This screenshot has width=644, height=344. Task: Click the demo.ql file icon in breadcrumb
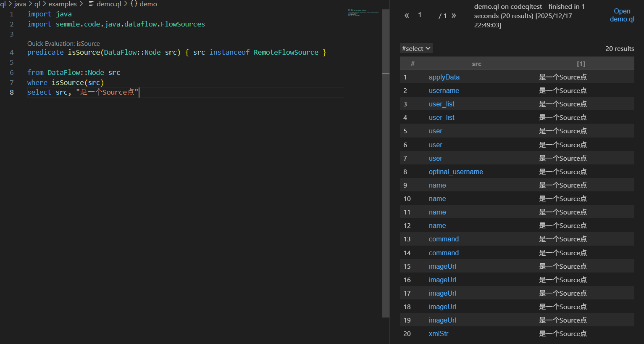click(91, 4)
